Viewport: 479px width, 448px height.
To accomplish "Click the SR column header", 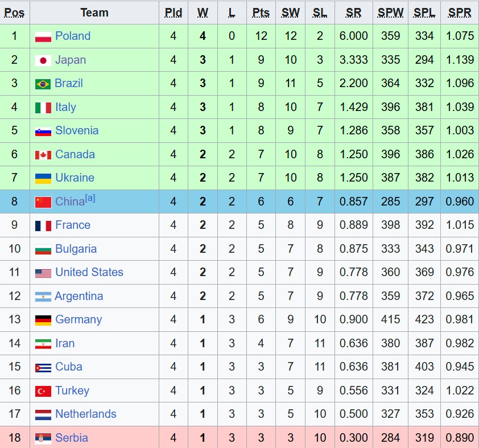I will click(353, 13).
